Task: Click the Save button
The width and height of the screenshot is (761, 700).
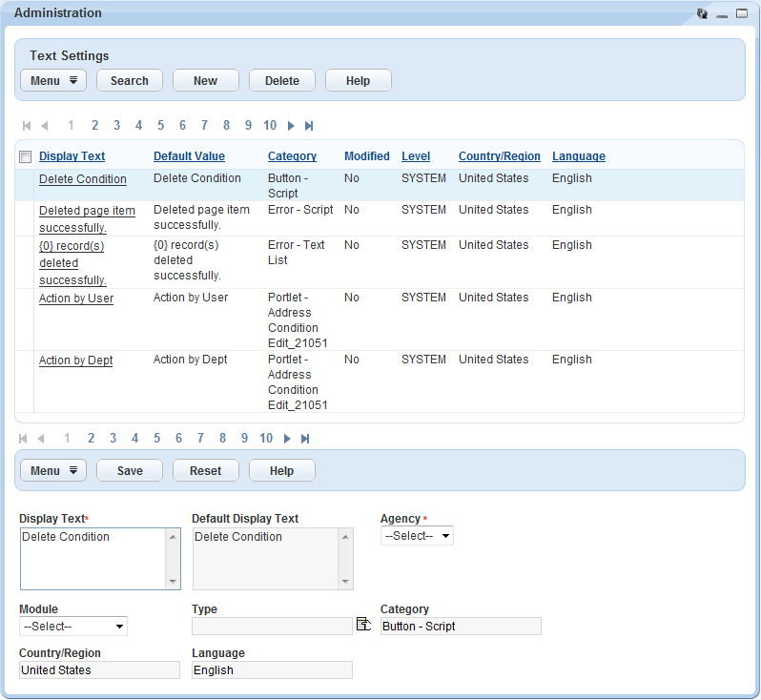Action: coord(130,471)
